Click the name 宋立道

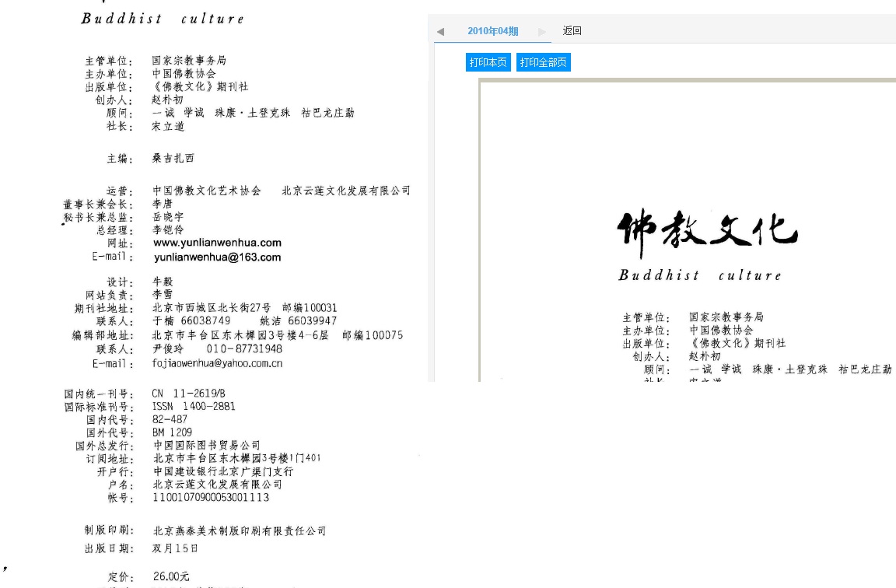pos(168,126)
